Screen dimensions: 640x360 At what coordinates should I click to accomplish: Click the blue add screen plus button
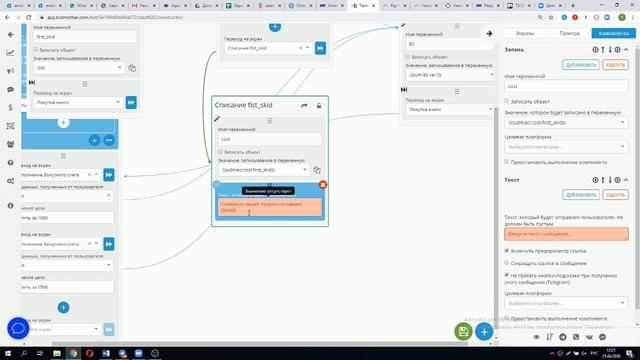484,331
